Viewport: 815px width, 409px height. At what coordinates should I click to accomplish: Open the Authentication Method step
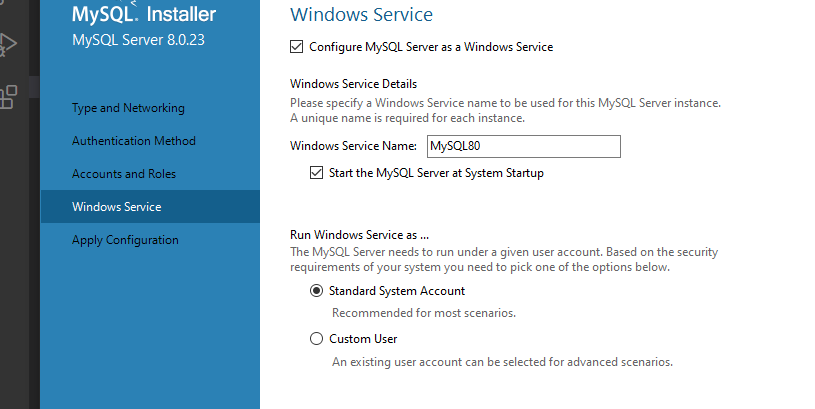pos(134,141)
